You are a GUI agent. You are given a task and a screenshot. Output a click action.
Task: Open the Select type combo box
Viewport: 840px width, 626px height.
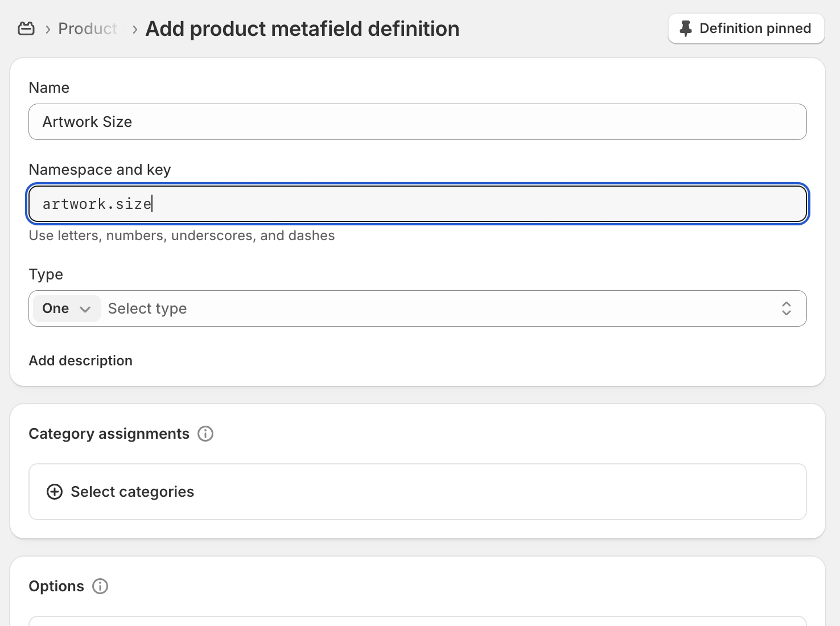[x=418, y=308]
